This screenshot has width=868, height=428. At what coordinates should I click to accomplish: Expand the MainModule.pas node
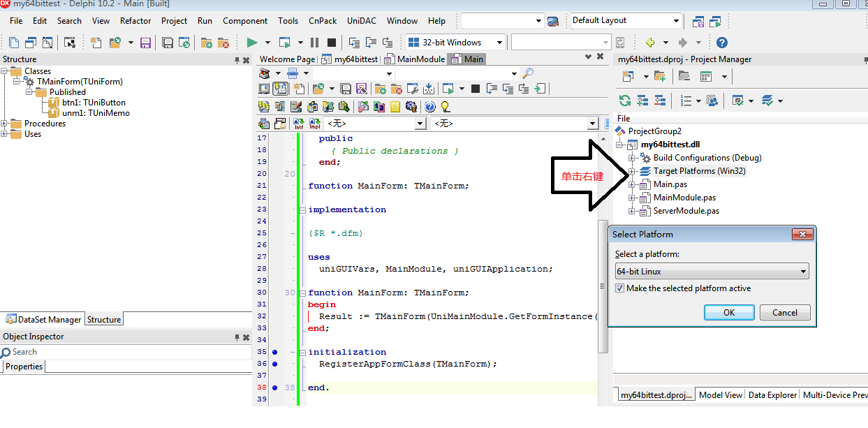point(631,198)
